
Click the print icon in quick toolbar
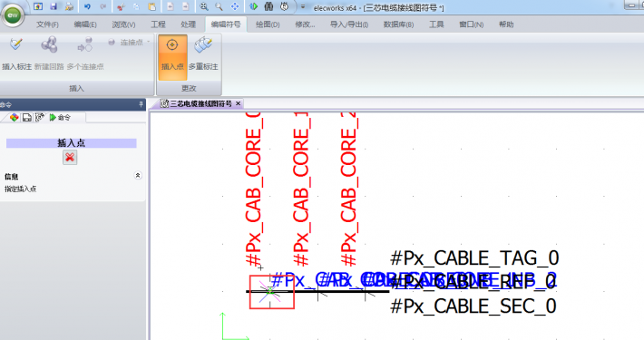click(70, 6)
